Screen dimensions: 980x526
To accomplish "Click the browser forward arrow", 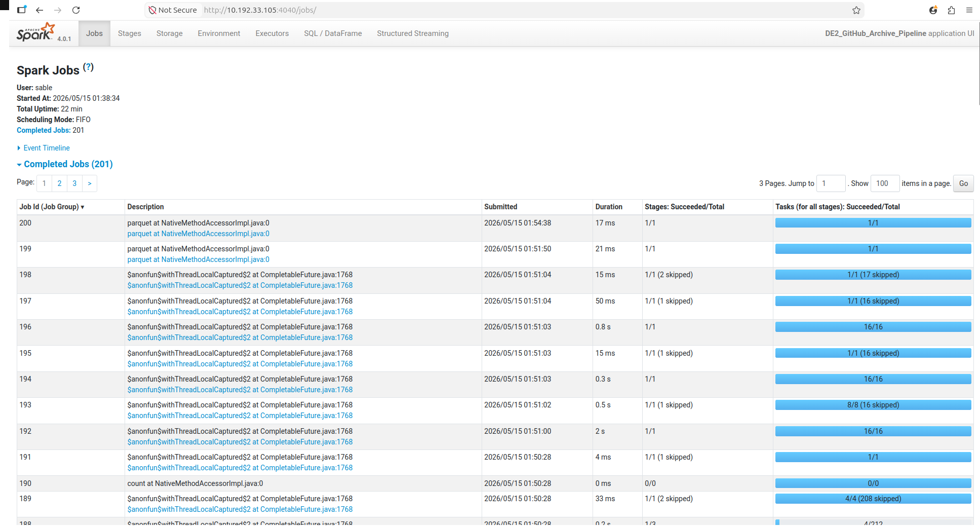I will click(x=58, y=10).
